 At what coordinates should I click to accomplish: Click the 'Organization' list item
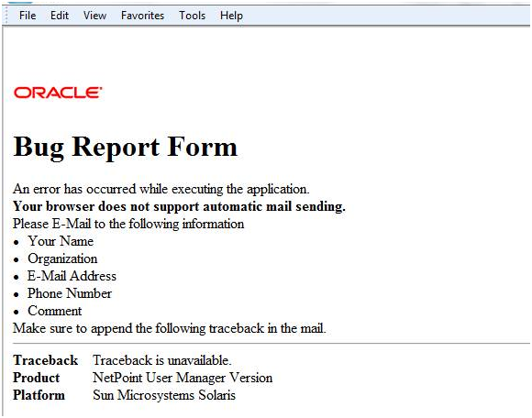pos(62,258)
